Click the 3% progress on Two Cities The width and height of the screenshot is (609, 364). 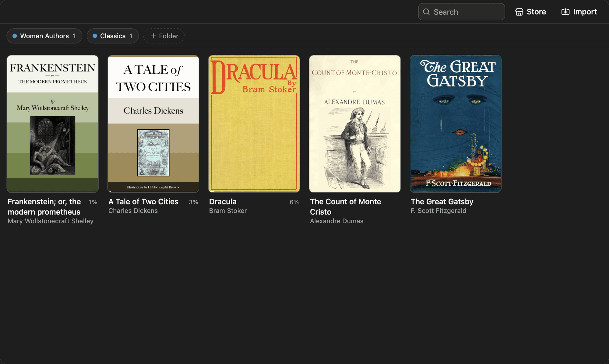(193, 202)
